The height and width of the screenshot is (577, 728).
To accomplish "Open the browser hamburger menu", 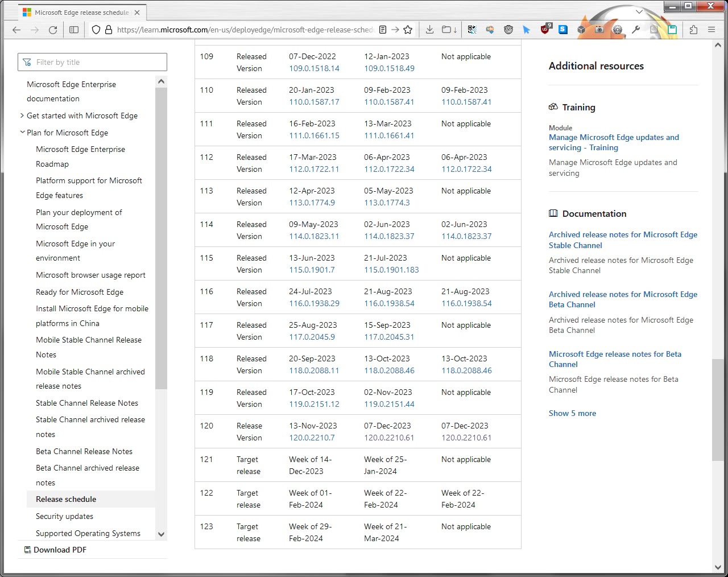I will [x=712, y=30].
